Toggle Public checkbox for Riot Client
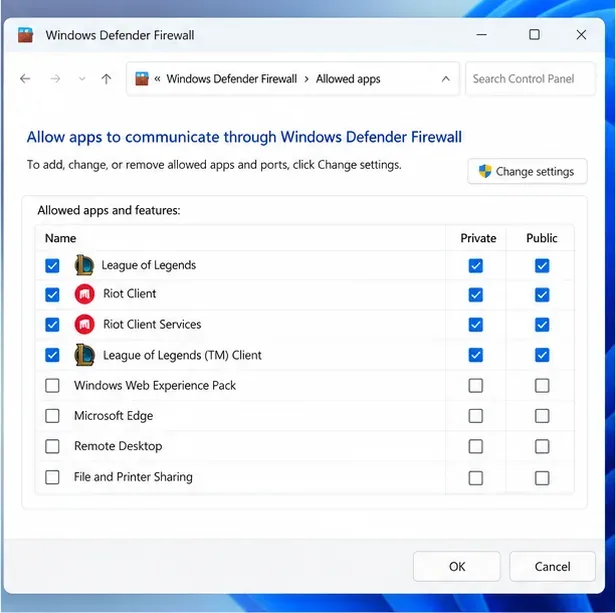Viewport: 616px width, 613px height. pos(542,295)
